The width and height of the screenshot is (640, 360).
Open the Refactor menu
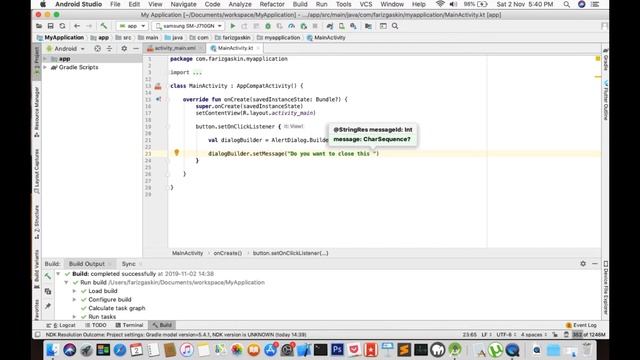tap(272, 4)
